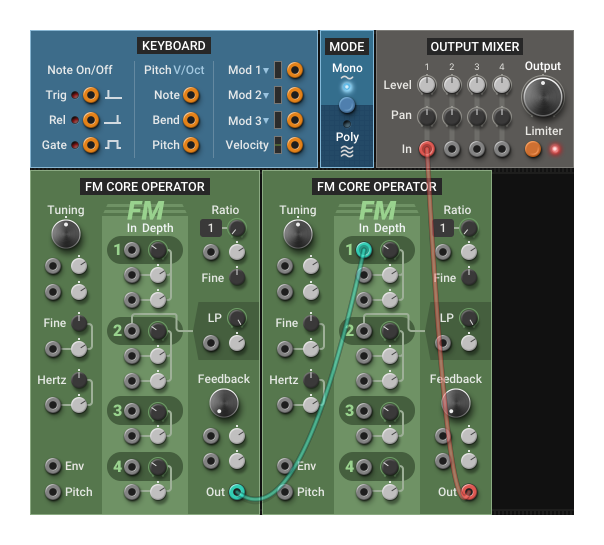Click the Bend output port in Keyboard

tap(190, 120)
